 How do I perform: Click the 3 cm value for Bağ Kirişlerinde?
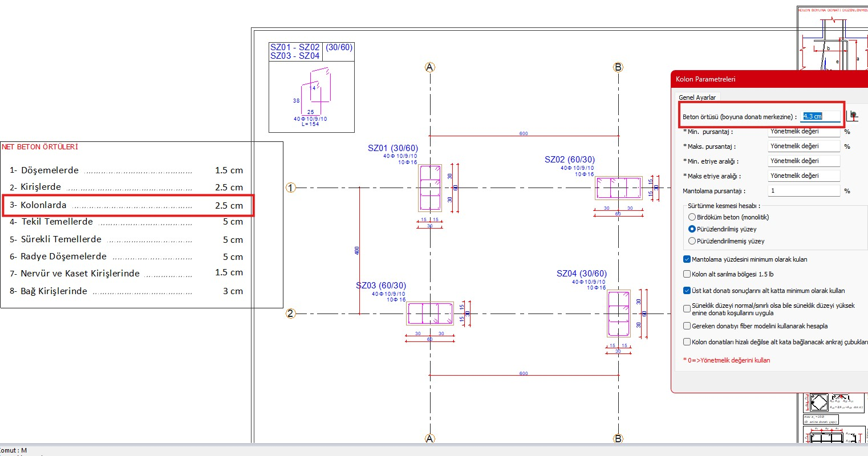pyautogui.click(x=233, y=291)
